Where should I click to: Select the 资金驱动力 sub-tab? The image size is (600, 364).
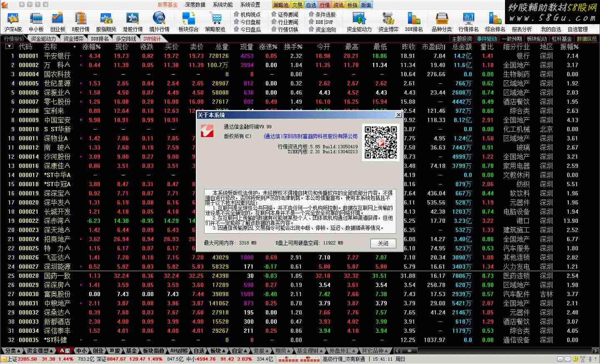click(43, 39)
